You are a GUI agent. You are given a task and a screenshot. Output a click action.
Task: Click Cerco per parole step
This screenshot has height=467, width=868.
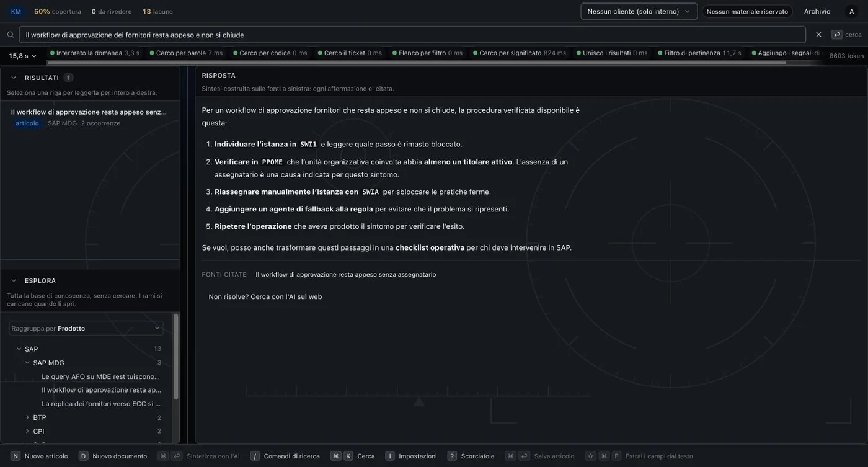(186, 53)
